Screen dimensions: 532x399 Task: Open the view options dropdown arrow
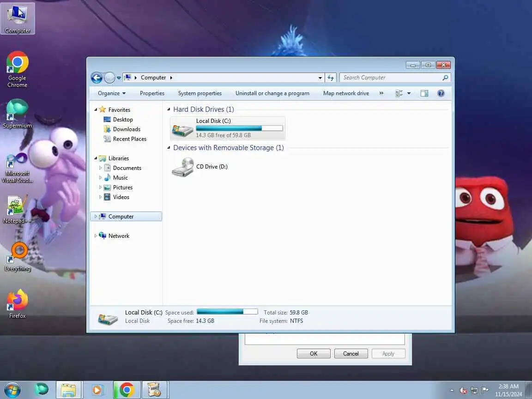409,93
